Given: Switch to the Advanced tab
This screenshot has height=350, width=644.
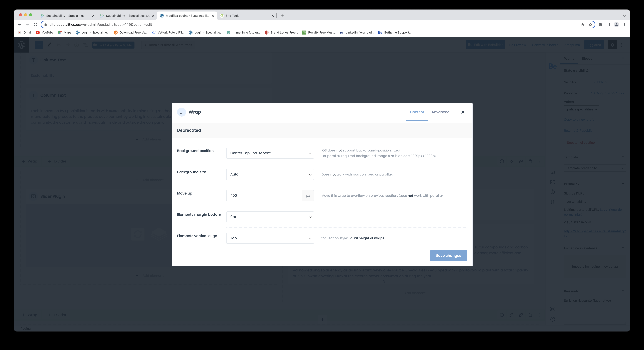Looking at the screenshot, I should point(440,112).
